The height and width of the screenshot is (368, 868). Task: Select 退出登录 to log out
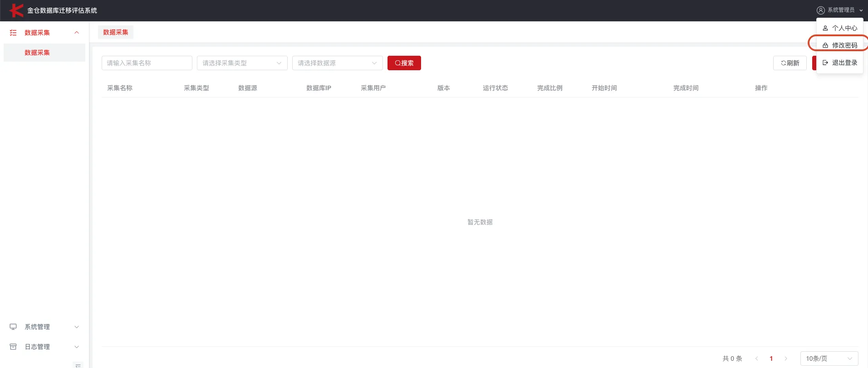click(x=840, y=63)
